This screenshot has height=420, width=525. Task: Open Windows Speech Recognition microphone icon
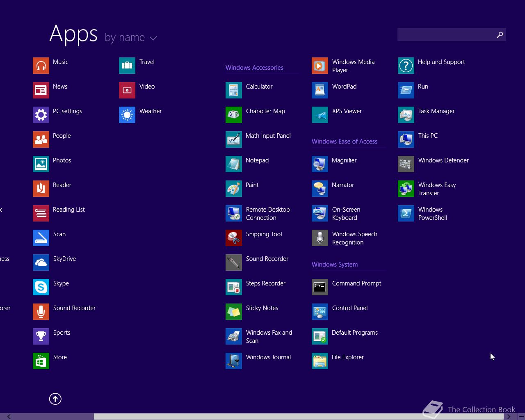click(x=320, y=238)
